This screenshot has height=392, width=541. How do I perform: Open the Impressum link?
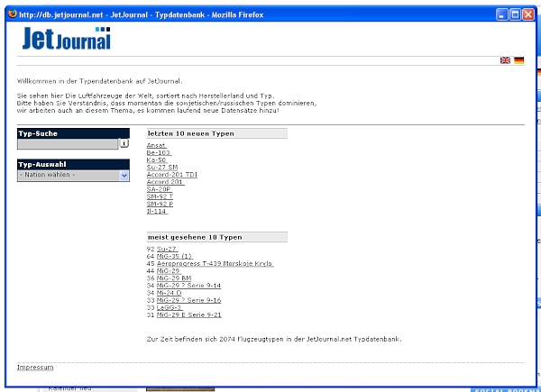(35, 368)
